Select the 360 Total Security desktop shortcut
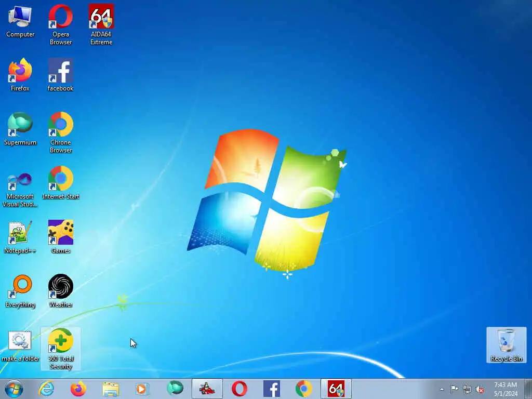The height and width of the screenshot is (399, 532). click(61, 349)
